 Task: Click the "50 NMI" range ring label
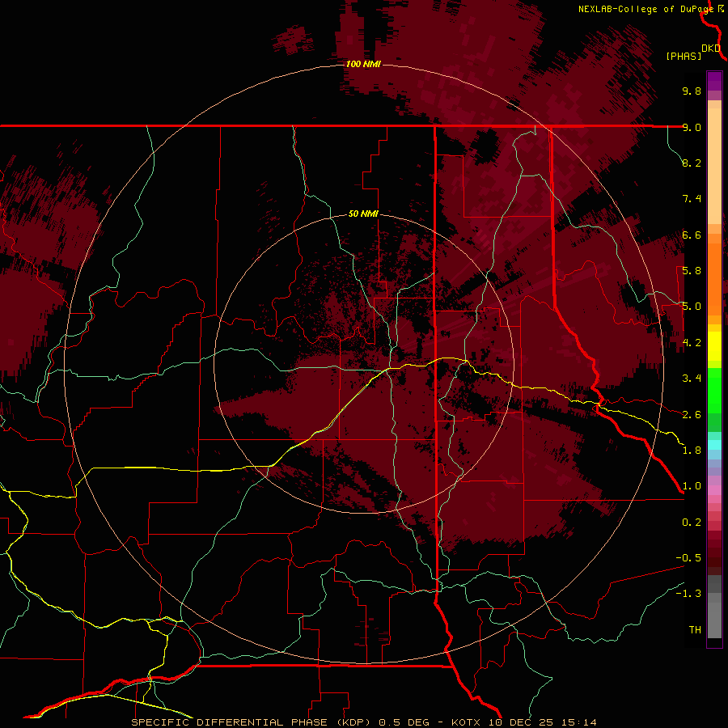(x=363, y=214)
